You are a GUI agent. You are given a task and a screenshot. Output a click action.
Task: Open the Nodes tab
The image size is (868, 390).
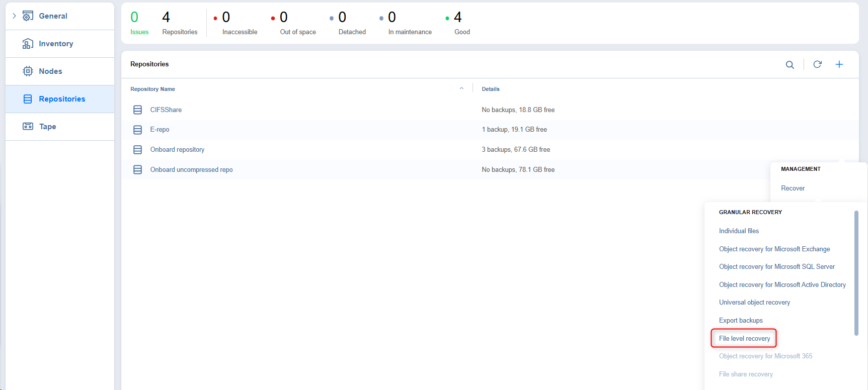coord(50,71)
